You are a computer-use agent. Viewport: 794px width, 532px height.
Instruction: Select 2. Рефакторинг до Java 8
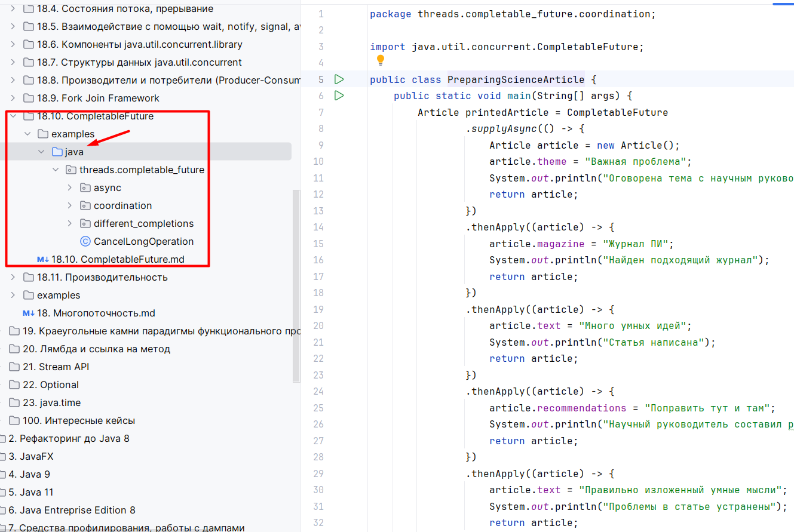69,438
